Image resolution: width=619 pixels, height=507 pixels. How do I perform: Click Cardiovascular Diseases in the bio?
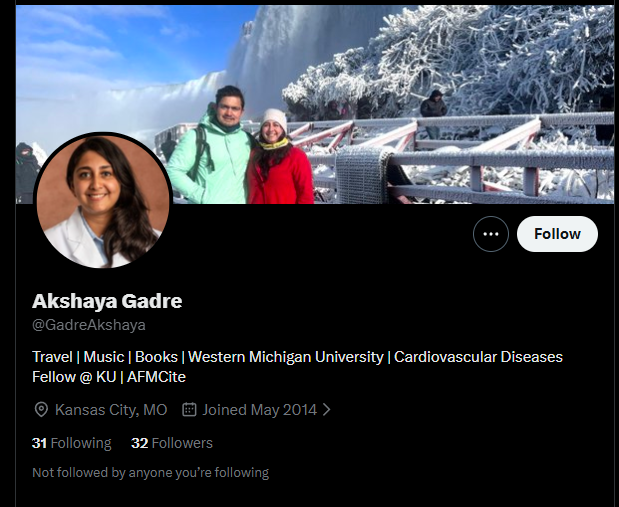478,357
